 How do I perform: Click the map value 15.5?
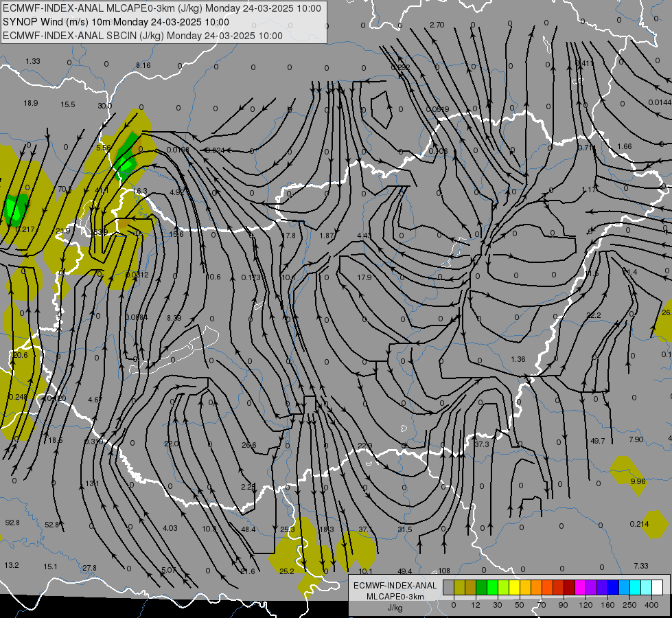click(x=68, y=104)
